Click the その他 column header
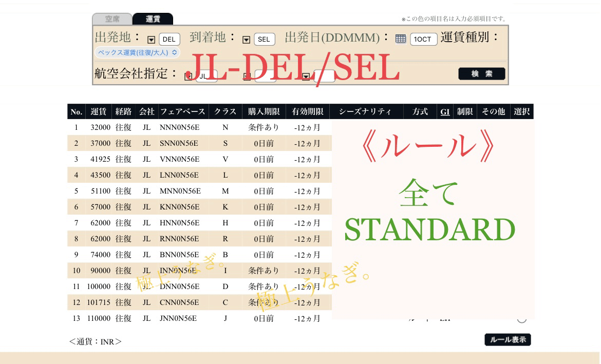 pyautogui.click(x=493, y=111)
